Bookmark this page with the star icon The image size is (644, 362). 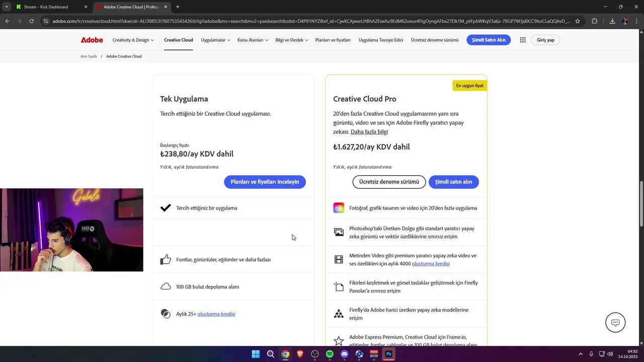pyautogui.click(x=578, y=21)
